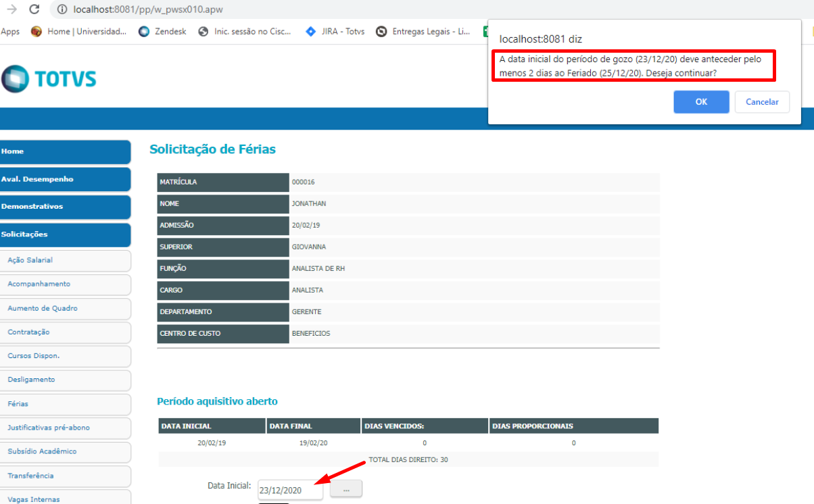Click the data final cell 19/02/20
The height and width of the screenshot is (504, 814).
tap(313, 443)
